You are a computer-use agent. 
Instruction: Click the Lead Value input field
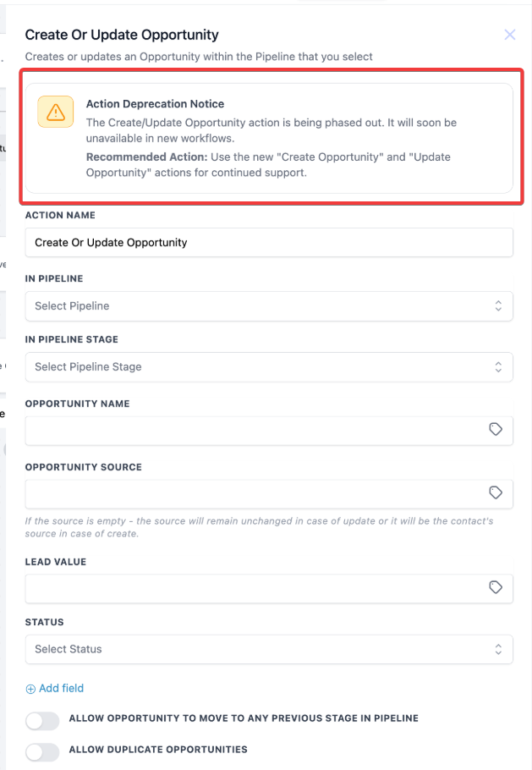(x=254, y=588)
